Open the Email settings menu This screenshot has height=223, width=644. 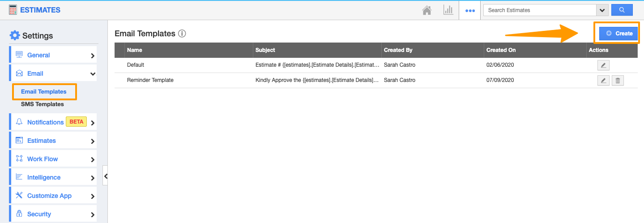point(53,73)
